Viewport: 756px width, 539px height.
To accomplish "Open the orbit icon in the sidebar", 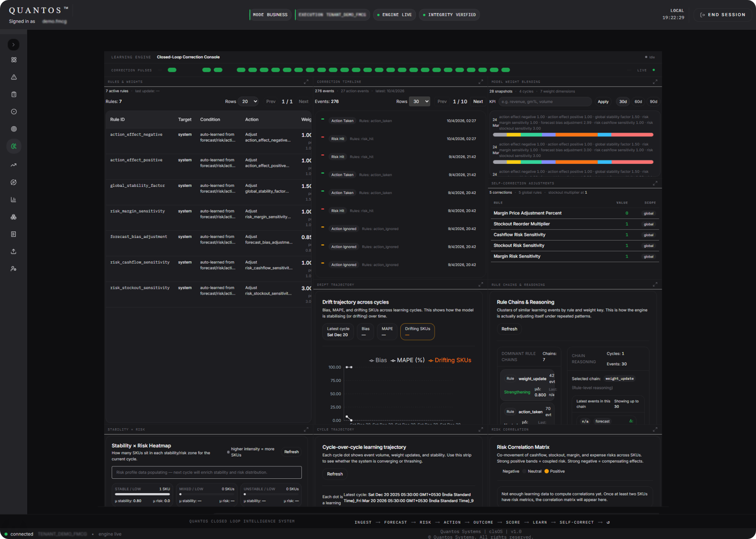I will pyautogui.click(x=14, y=182).
